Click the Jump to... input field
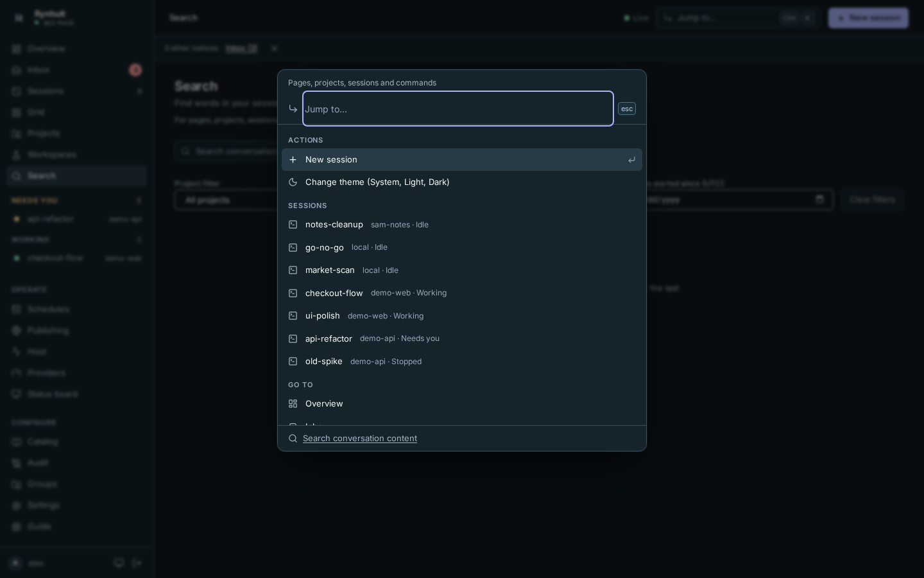Image resolution: width=924 pixels, height=578 pixels. click(458, 109)
